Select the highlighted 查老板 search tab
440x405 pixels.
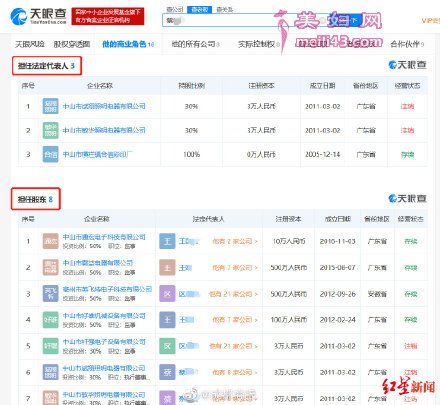(x=199, y=9)
